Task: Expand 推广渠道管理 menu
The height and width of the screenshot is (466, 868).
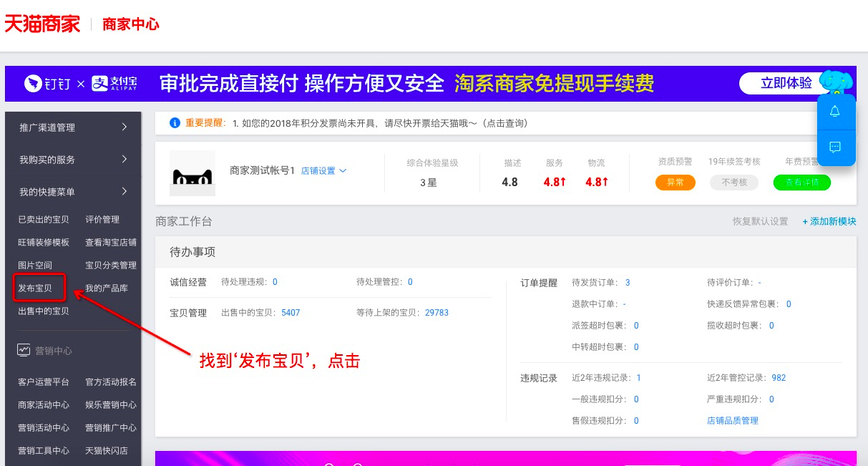Action: (x=74, y=127)
